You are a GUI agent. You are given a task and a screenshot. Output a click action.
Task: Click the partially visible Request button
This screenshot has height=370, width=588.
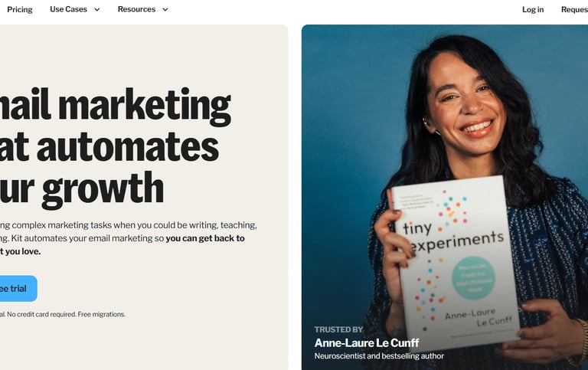pos(574,10)
